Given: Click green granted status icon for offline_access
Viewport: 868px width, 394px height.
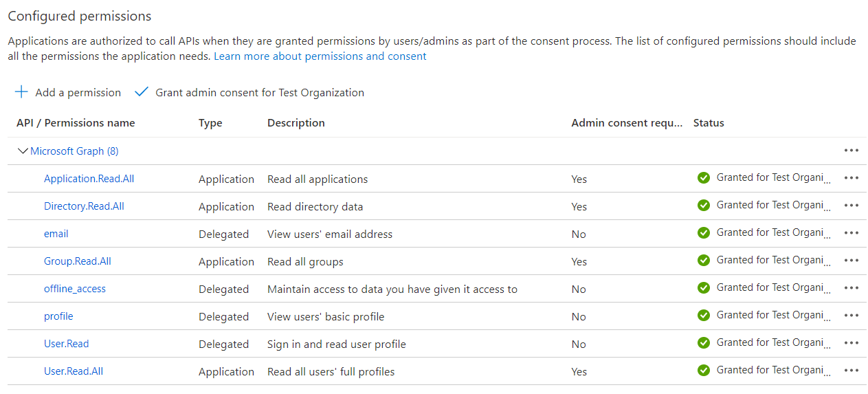Looking at the screenshot, I should (703, 288).
